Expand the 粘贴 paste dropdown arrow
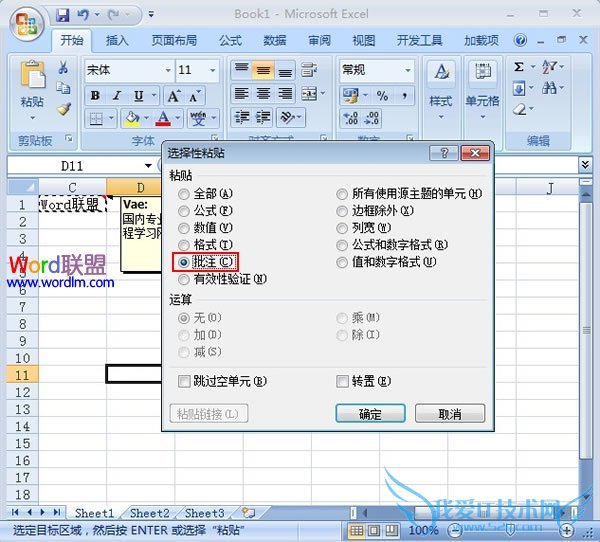This screenshot has height=542, width=600. point(32,118)
